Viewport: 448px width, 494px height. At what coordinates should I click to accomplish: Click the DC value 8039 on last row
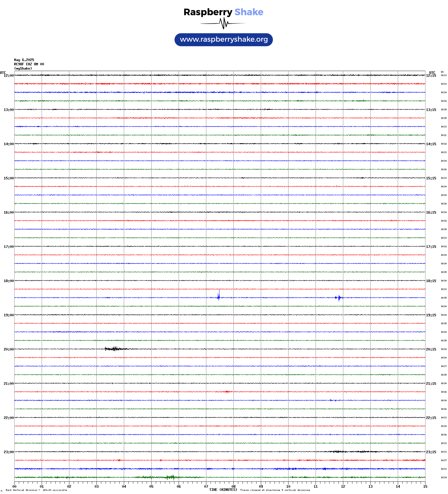coord(444,477)
